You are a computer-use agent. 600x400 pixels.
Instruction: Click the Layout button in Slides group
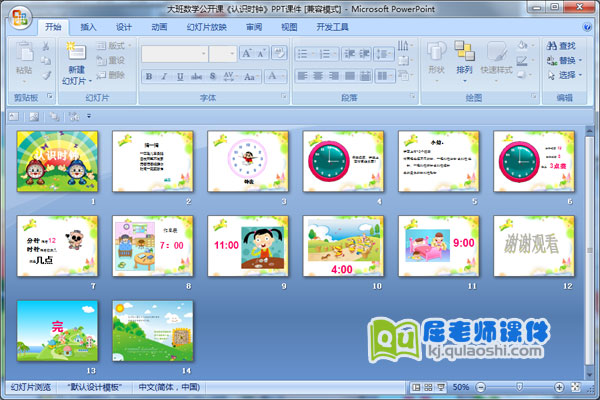(113, 46)
